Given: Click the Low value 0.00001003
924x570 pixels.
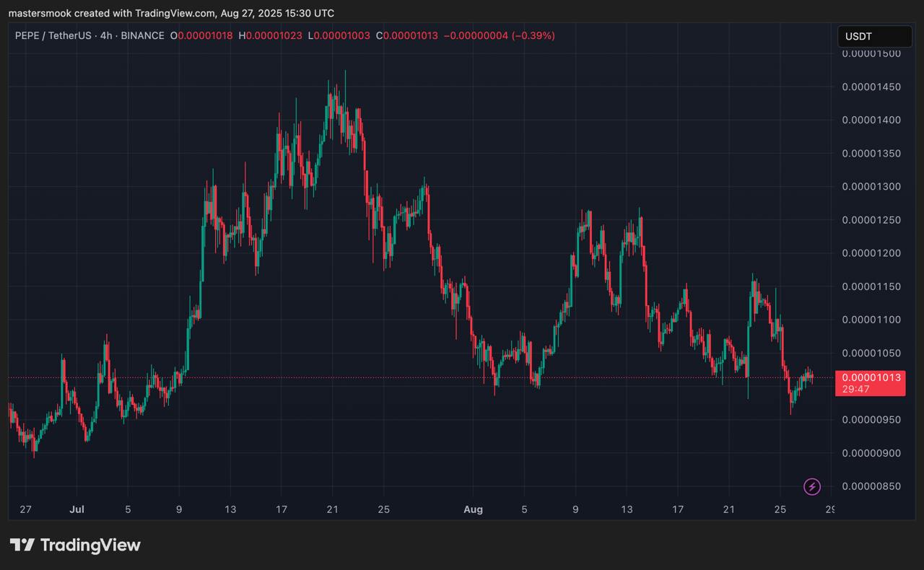Looking at the screenshot, I should click(x=341, y=35).
